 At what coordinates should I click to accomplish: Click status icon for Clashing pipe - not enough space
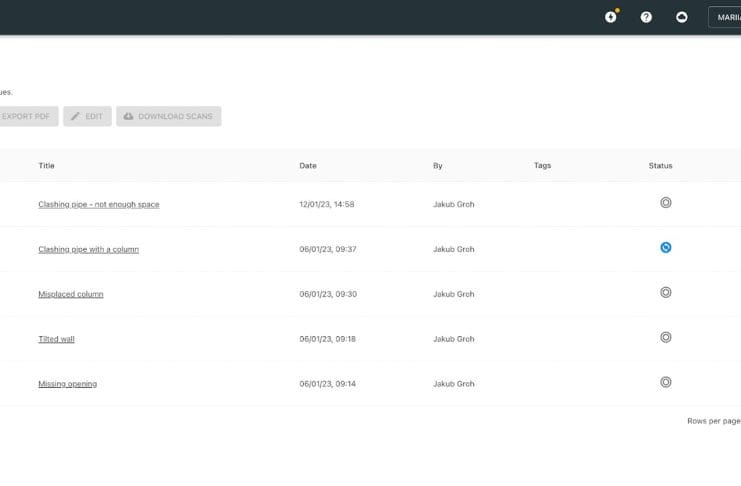click(665, 203)
